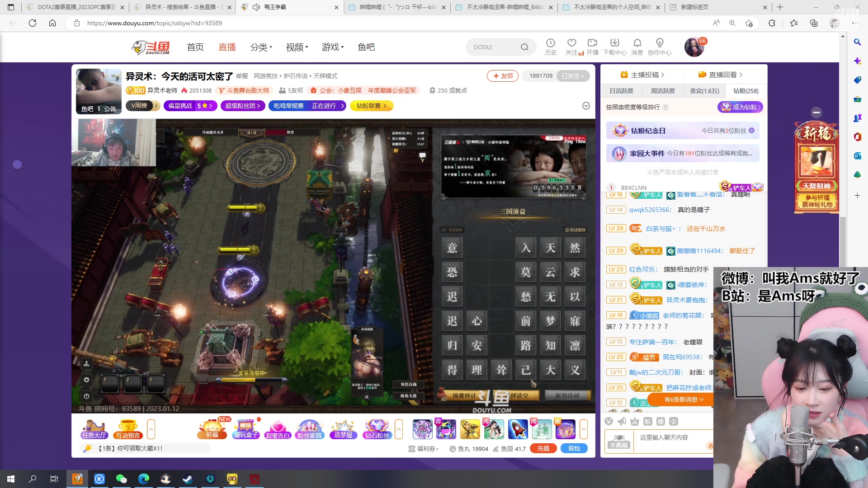Click the 友邻 add button

tap(503, 76)
